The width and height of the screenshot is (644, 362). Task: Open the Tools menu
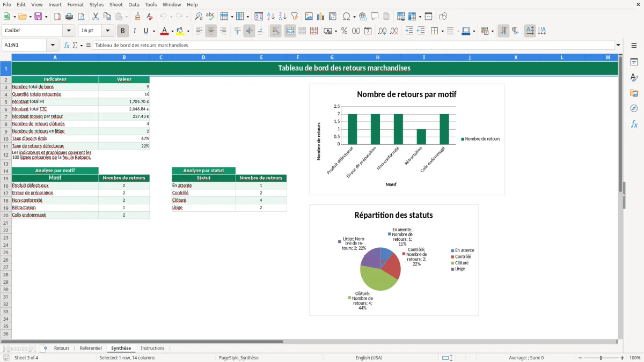pos(151,4)
